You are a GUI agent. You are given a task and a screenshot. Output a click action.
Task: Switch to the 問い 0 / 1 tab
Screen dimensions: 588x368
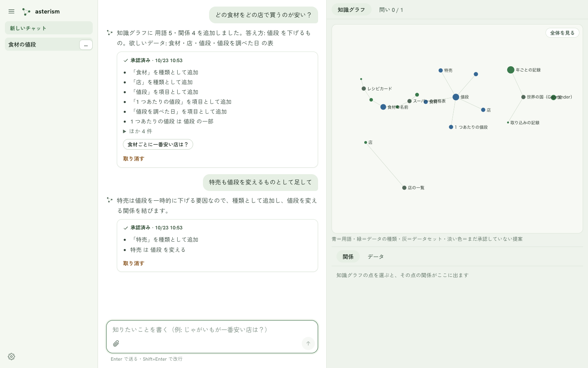pyautogui.click(x=391, y=10)
